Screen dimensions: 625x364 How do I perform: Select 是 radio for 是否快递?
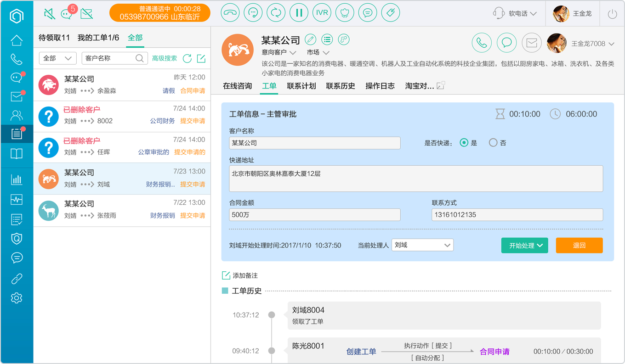[x=464, y=143]
